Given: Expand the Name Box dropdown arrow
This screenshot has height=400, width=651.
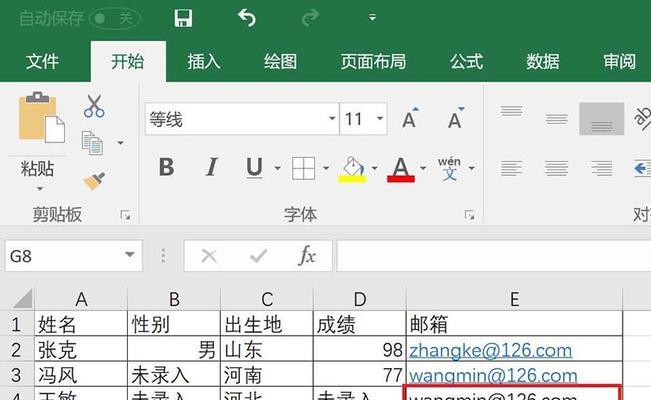Looking at the screenshot, I should tap(130, 254).
